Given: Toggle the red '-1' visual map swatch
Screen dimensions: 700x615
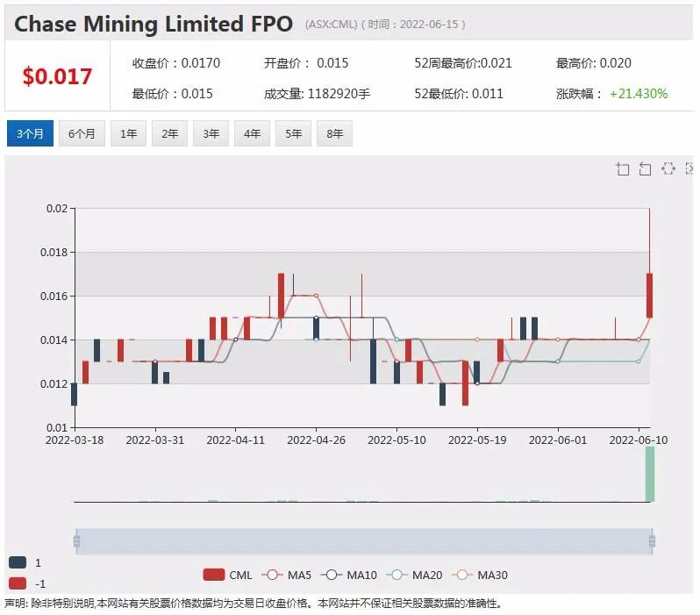Looking at the screenshot, I should pyautogui.click(x=18, y=583).
